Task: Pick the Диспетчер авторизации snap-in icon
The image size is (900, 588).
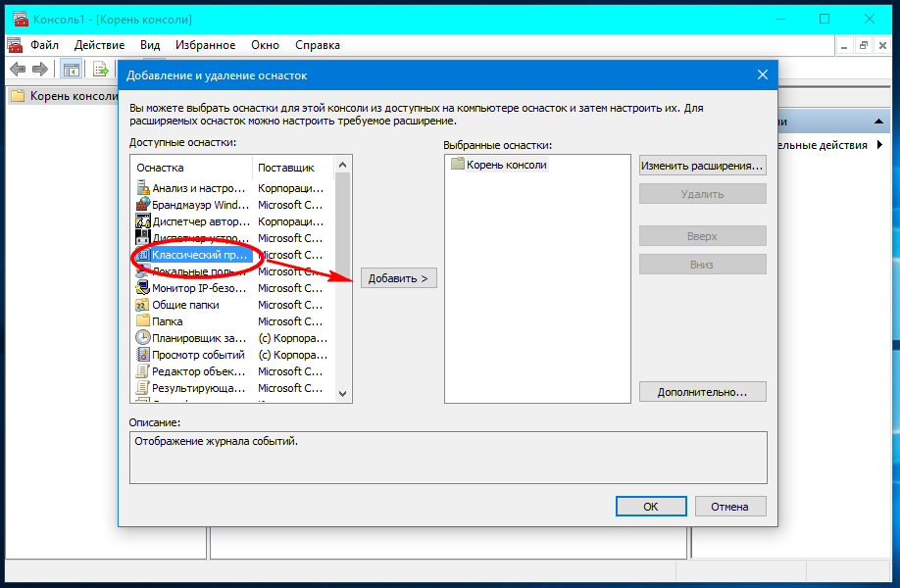Action: (143, 221)
